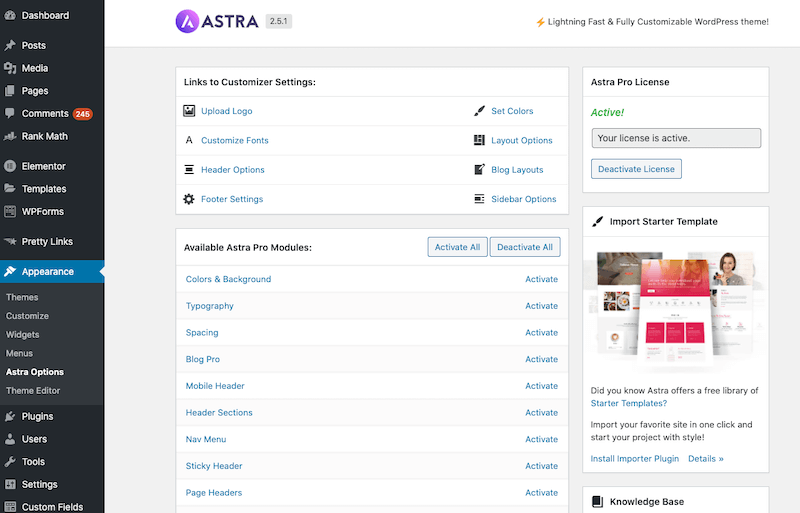Open the Header Options link
The width and height of the screenshot is (800, 513).
tap(233, 169)
